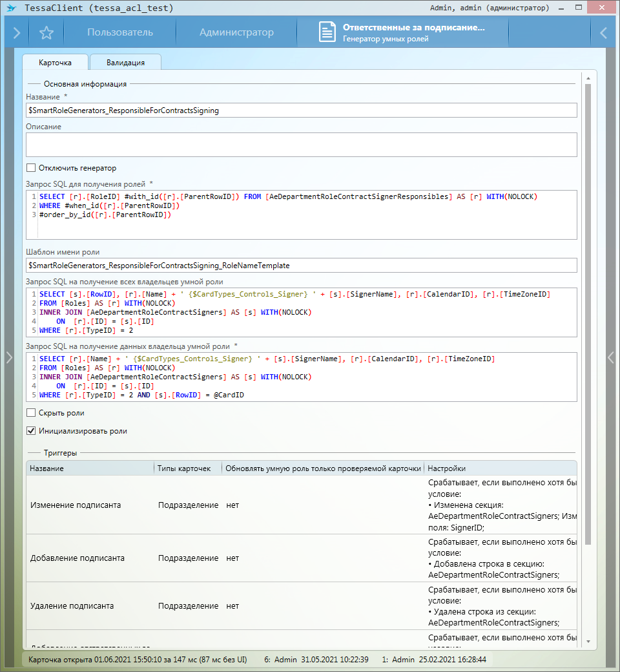Viewport: 620px width, 672px height.
Task: Open the Пользователь workspace tab
Action: [x=120, y=33]
